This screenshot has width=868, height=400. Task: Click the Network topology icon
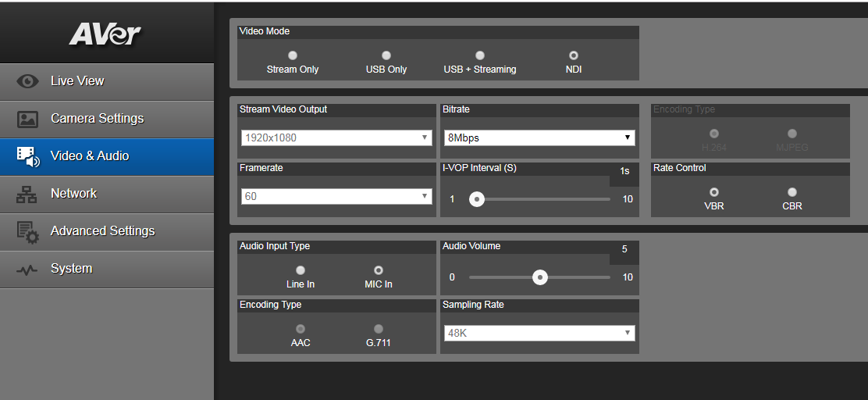tap(27, 194)
